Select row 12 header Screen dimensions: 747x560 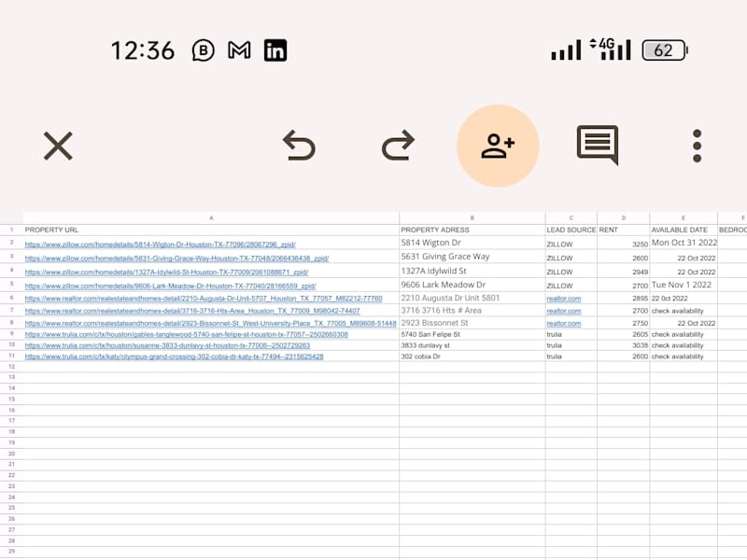(11, 367)
